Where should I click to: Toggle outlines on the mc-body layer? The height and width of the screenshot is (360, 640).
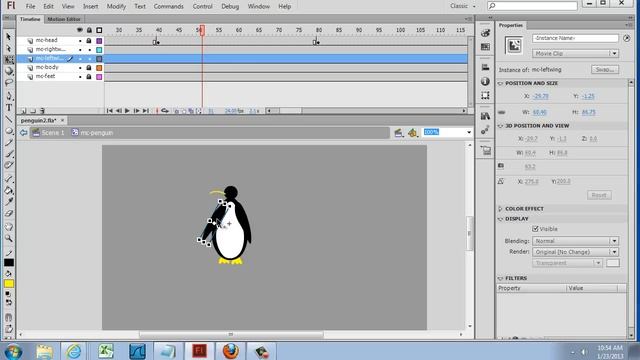tap(99, 68)
